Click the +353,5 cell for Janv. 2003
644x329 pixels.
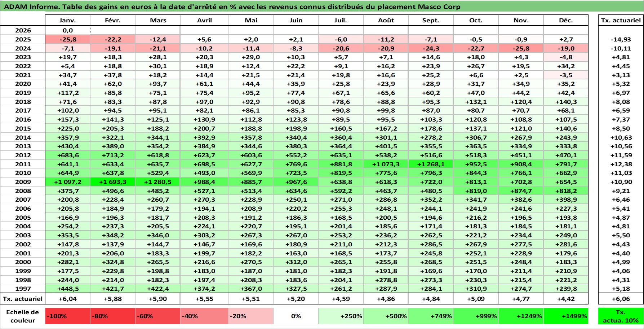coord(68,235)
